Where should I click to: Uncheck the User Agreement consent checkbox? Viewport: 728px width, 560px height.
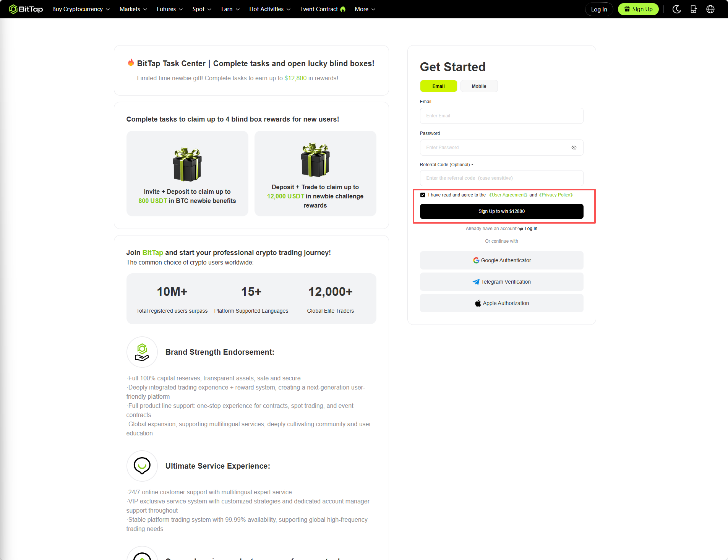(x=423, y=195)
